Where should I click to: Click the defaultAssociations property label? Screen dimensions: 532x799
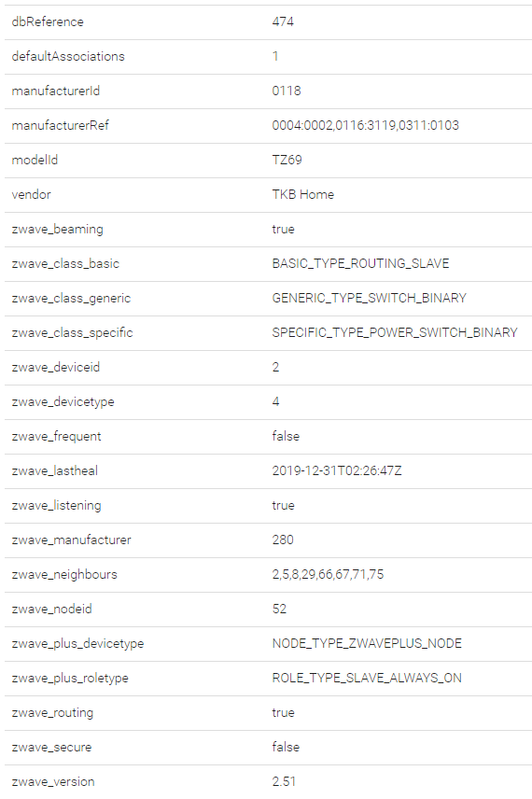[x=68, y=57]
